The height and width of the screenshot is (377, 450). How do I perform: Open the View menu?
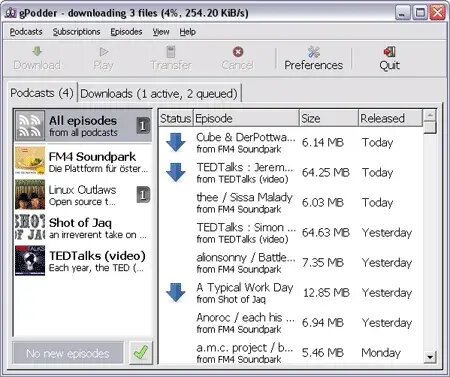tap(161, 32)
